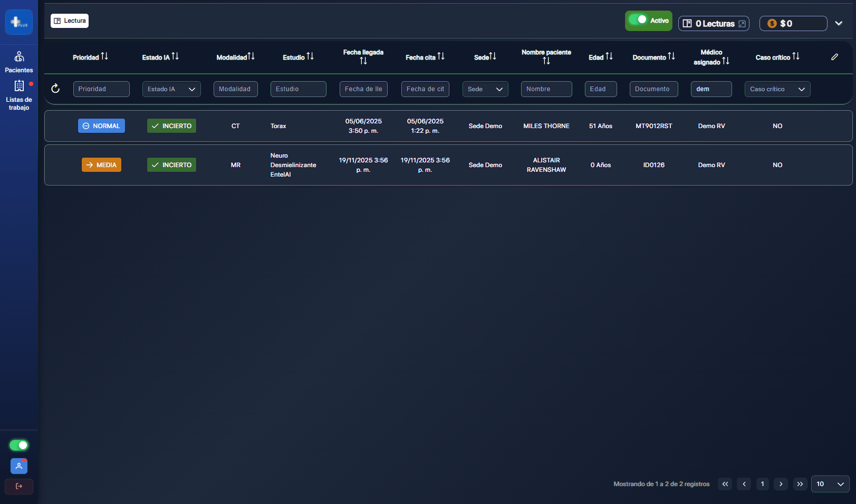Select the ALISTAIR RAVENSHAW patient row

(448, 165)
